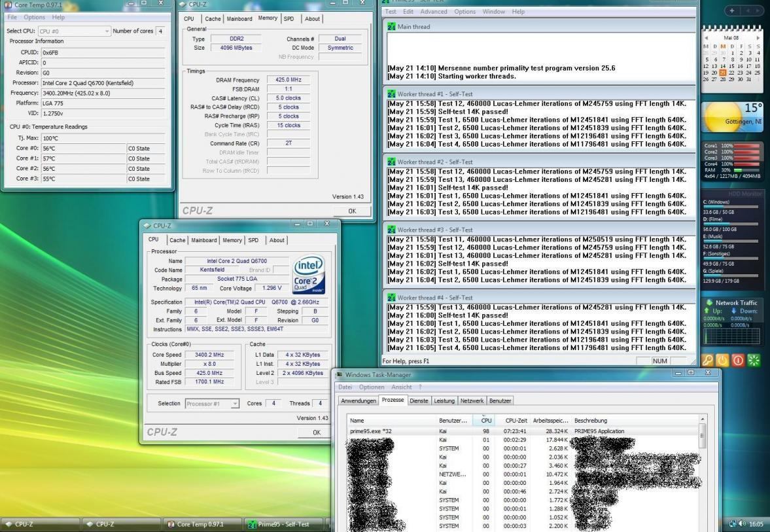
Task: Click highlighted date 21 in calendar gadget
Action: (722, 73)
